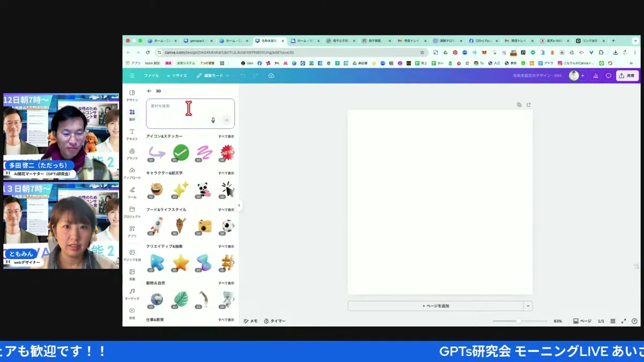This screenshot has width=644, height=362.
Task: Click the microphone voice search icon
Action: tap(213, 120)
